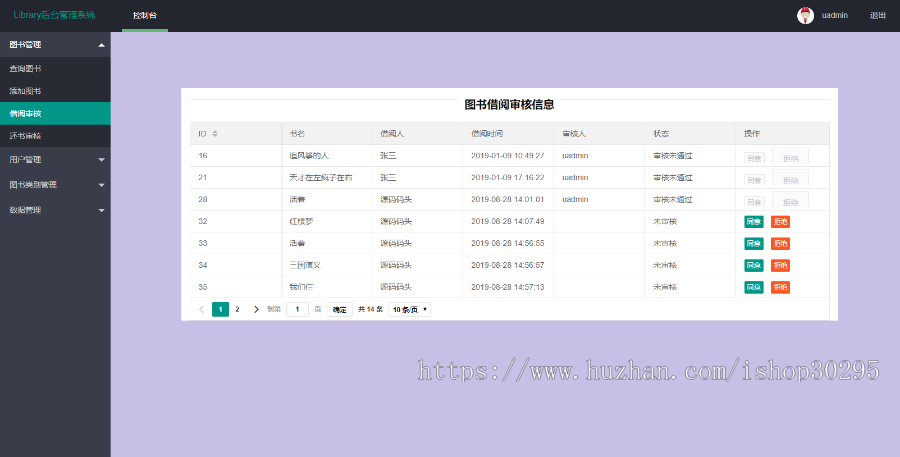Click disabled 同意 button in row 28
This screenshot has width=900, height=457.
point(754,202)
